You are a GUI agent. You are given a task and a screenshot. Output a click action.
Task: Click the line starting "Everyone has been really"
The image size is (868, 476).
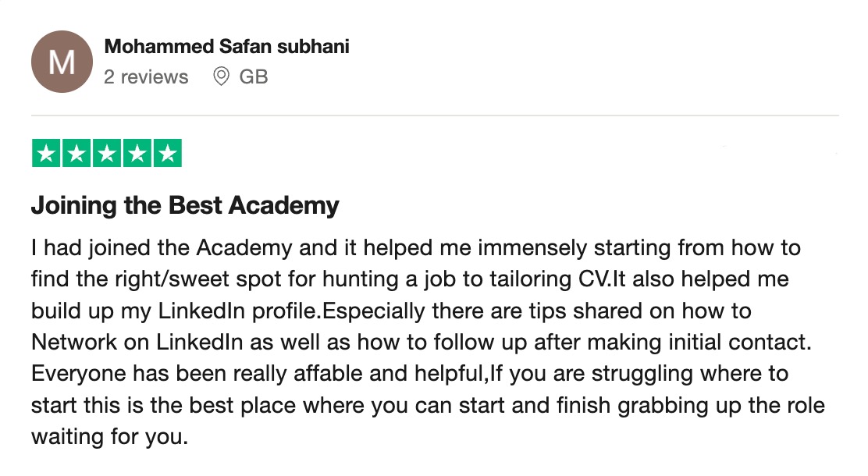pos(410,374)
